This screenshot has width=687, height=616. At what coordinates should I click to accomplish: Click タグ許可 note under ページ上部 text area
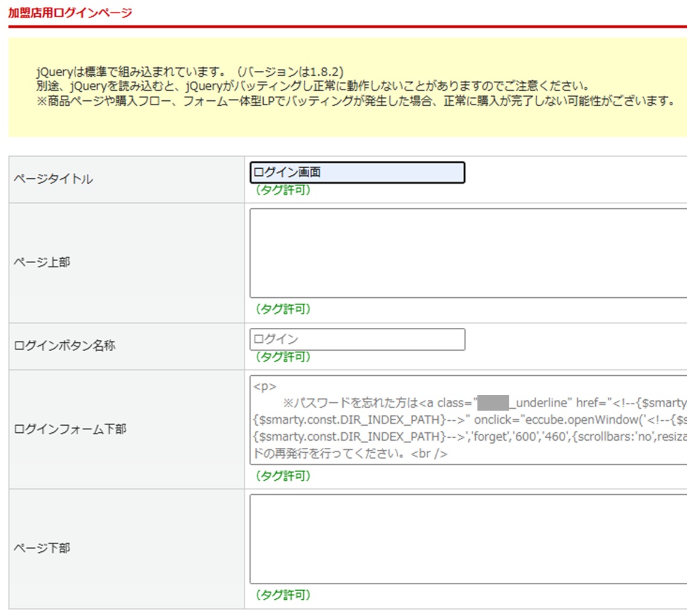coord(282,309)
